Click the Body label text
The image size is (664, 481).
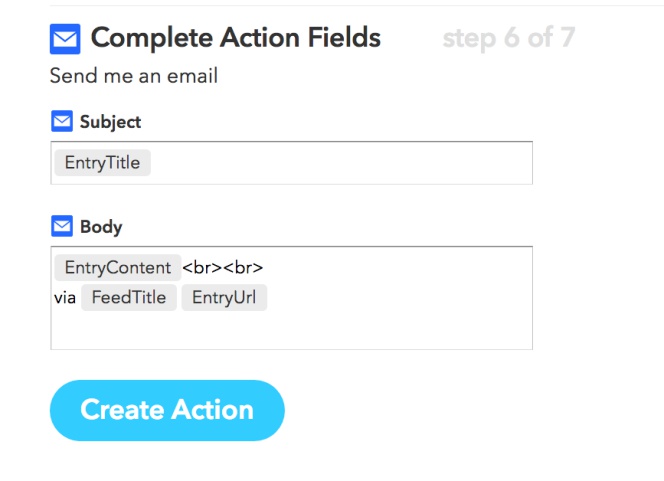(x=101, y=227)
